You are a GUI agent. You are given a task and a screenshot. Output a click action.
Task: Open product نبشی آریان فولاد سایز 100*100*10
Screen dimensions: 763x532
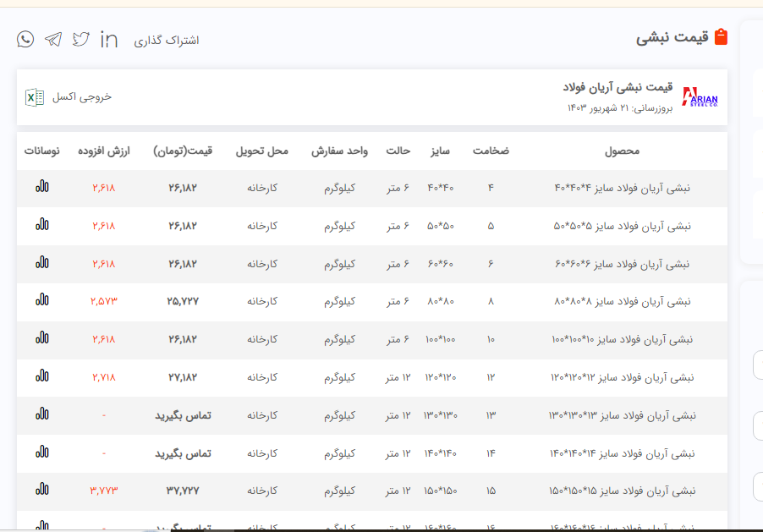point(622,339)
